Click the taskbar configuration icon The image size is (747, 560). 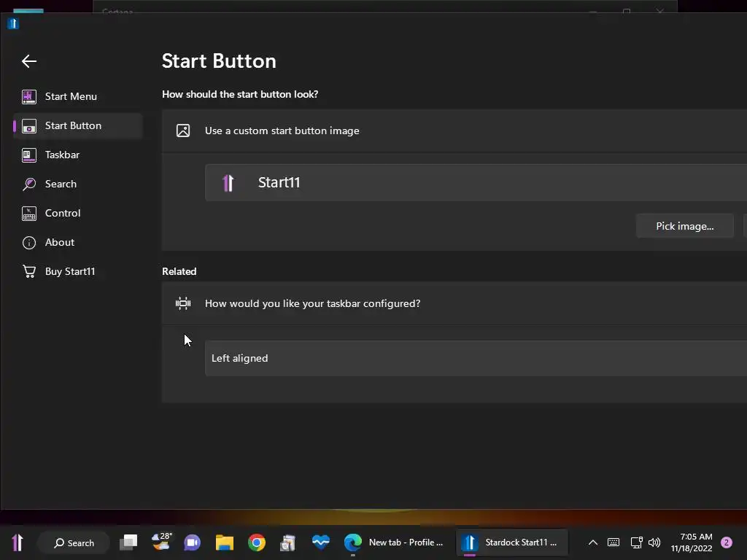[183, 303]
